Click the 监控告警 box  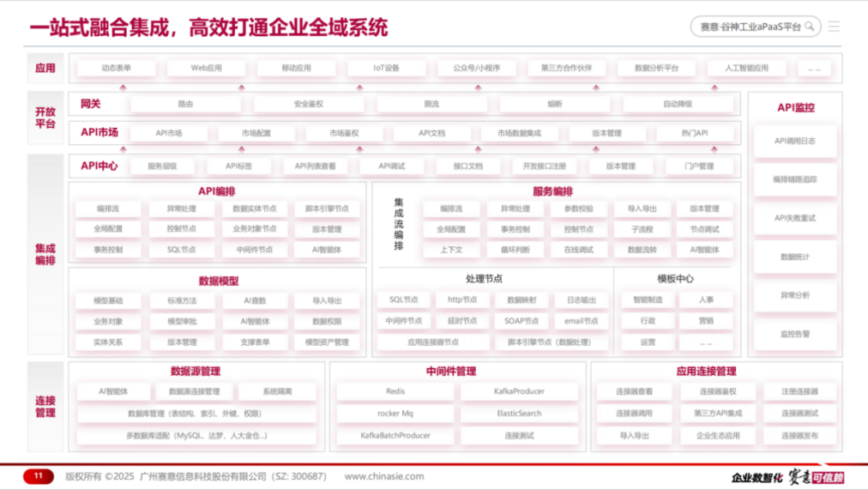(x=794, y=334)
